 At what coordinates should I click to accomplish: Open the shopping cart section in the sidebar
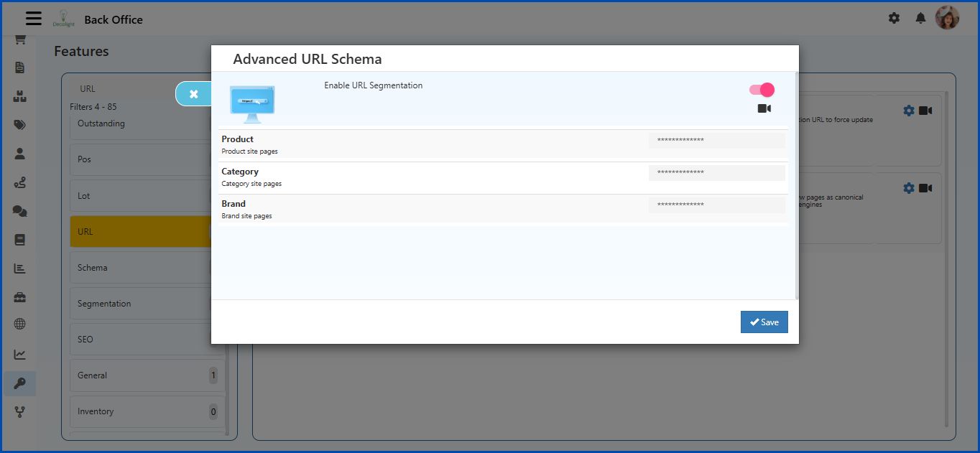[19, 39]
